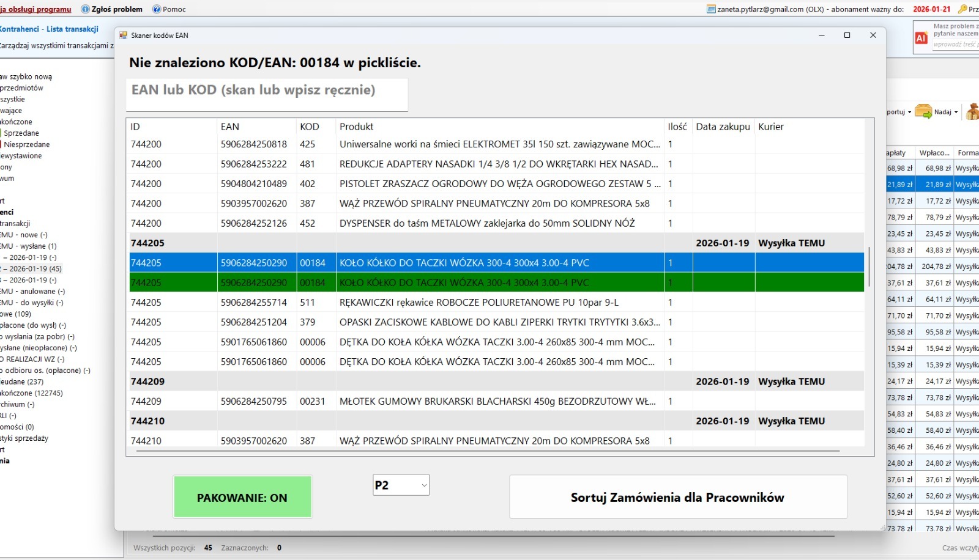This screenshot has height=560, width=979.
Task: Select the MŁOTEK GUMOWY BRUKARSKI row
Action: click(x=496, y=402)
